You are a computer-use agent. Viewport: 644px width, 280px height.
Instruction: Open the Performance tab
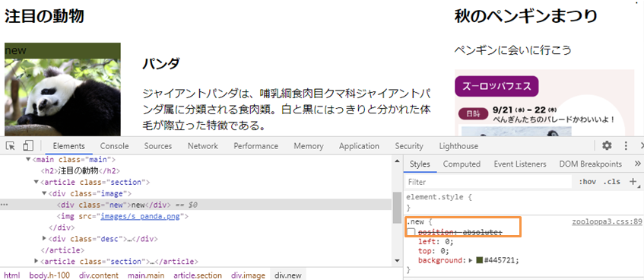255,146
